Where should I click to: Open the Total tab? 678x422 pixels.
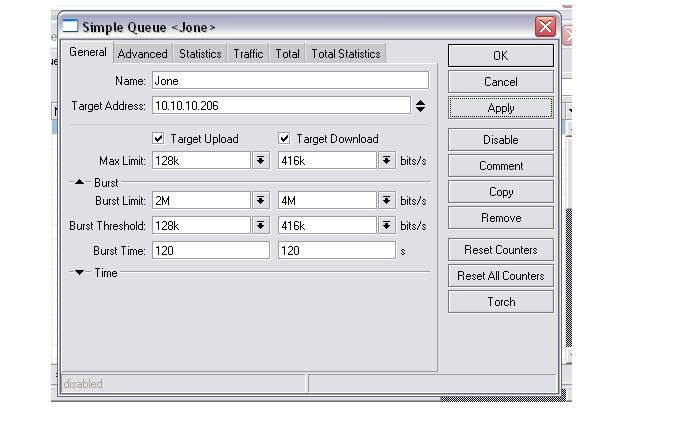click(288, 54)
